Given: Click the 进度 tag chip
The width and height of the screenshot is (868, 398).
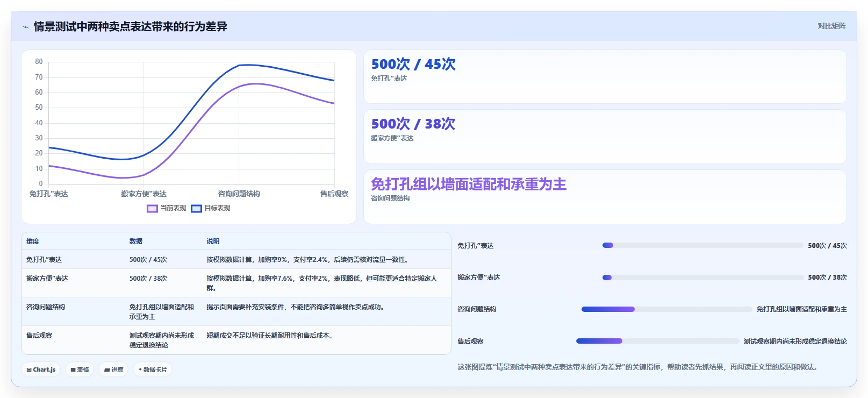Looking at the screenshot, I should 113,369.
